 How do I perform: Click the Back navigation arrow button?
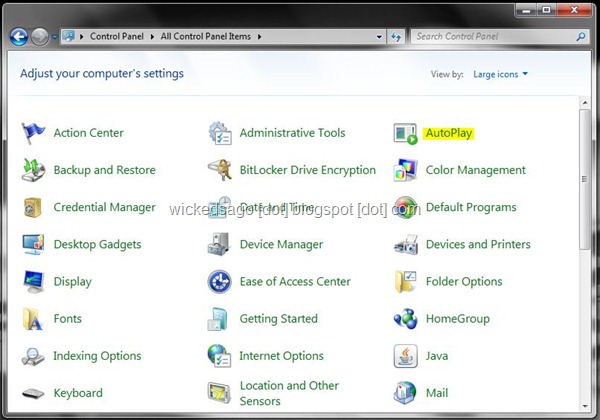(19, 37)
